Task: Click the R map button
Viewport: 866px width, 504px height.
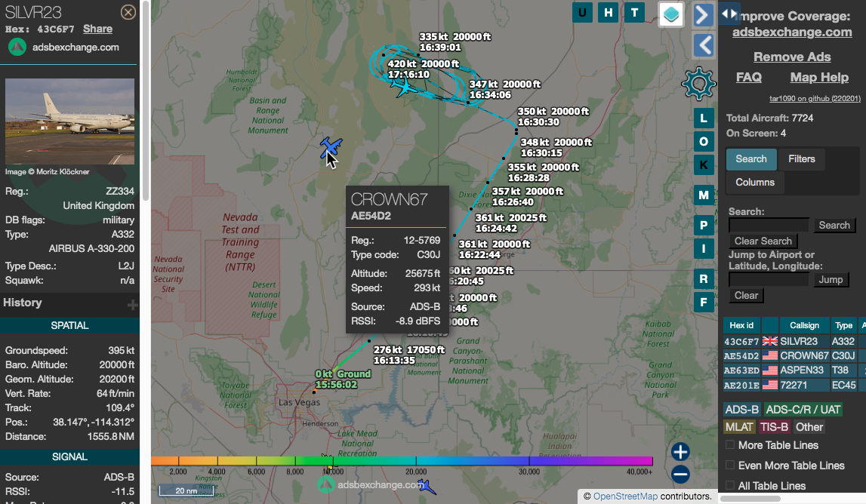Action: (704, 278)
